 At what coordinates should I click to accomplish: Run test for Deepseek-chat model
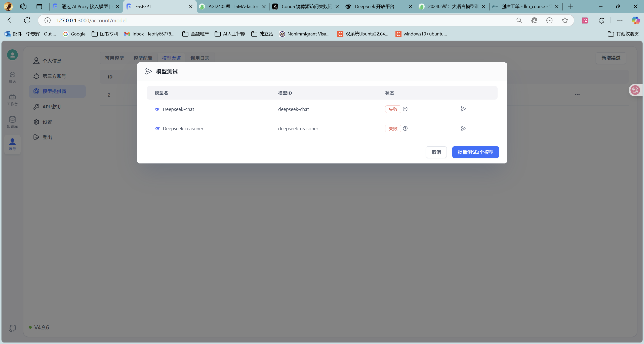click(463, 109)
